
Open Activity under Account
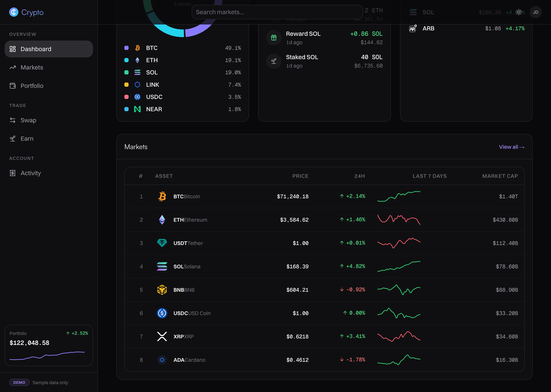click(x=49, y=173)
